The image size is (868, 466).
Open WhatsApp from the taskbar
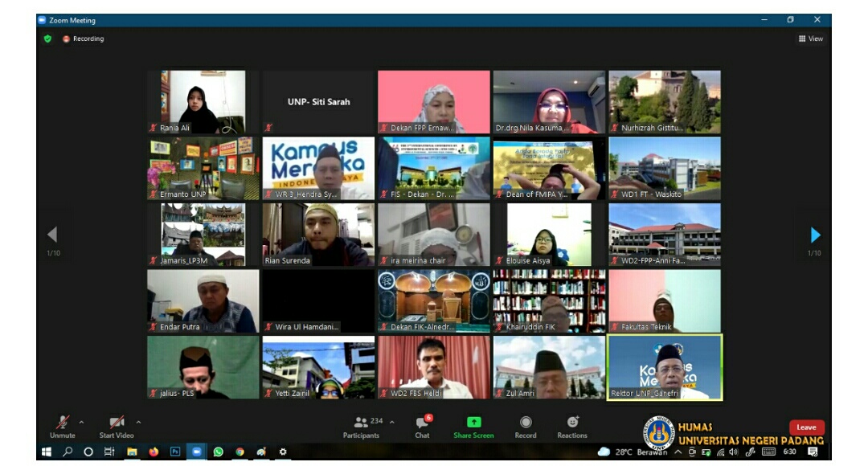tap(218, 452)
